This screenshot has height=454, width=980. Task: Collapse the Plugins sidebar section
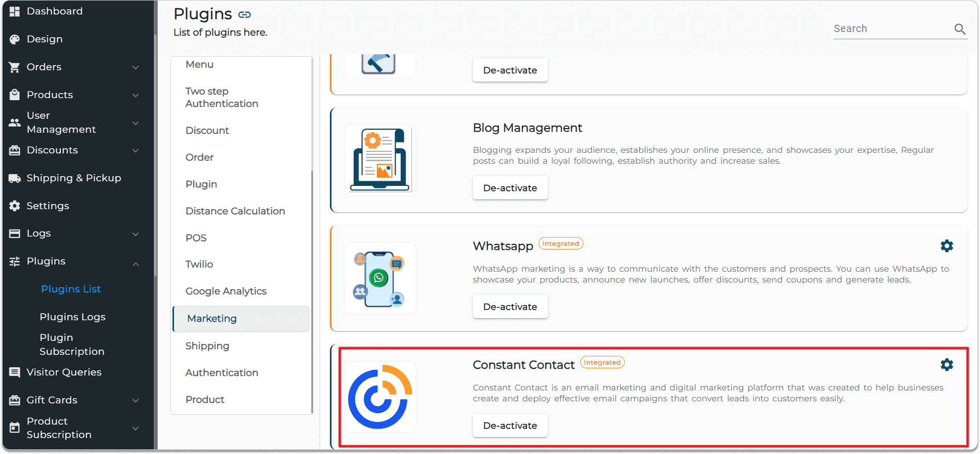pos(135,264)
